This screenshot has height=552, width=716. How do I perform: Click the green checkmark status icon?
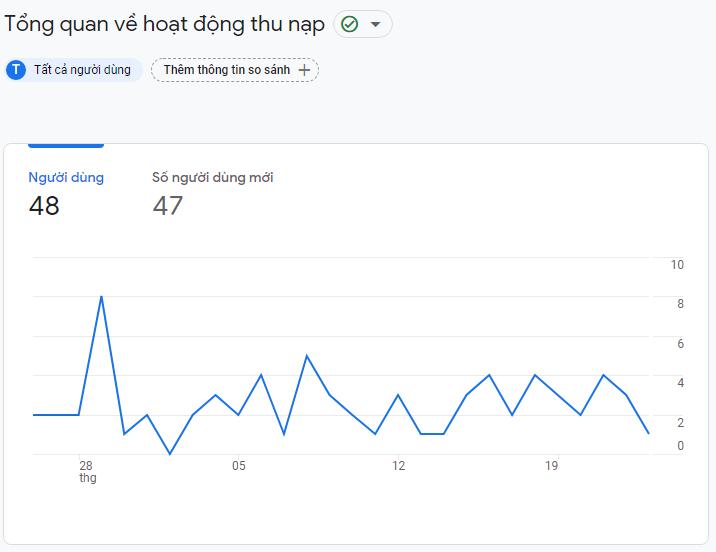[350, 24]
